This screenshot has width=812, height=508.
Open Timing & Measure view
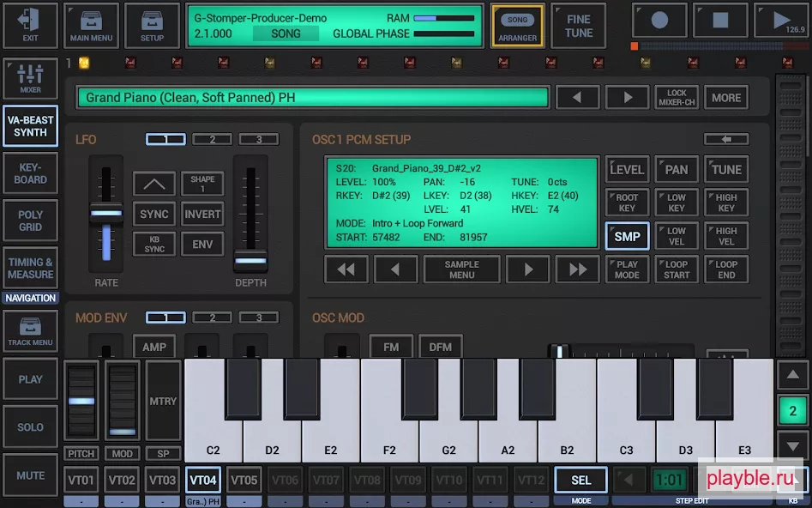click(30, 268)
